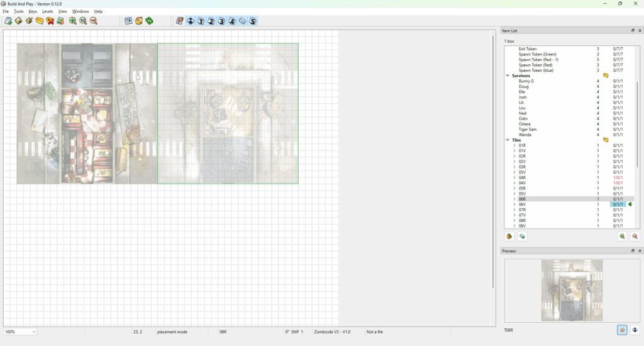Click the red-green item icon below Item List

(x=509, y=237)
